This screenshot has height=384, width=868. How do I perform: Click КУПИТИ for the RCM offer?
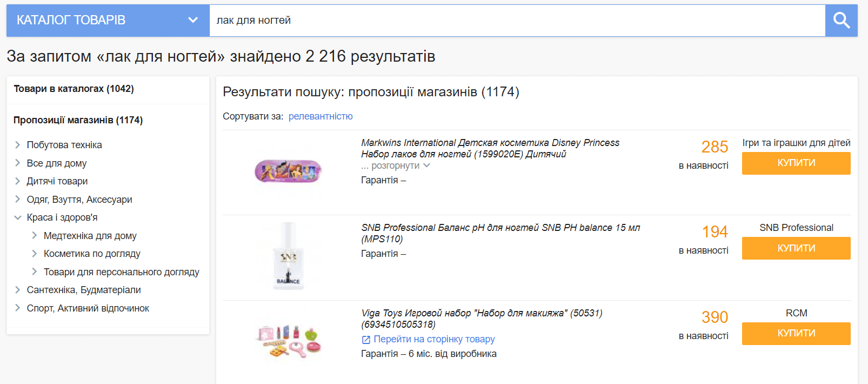click(796, 334)
